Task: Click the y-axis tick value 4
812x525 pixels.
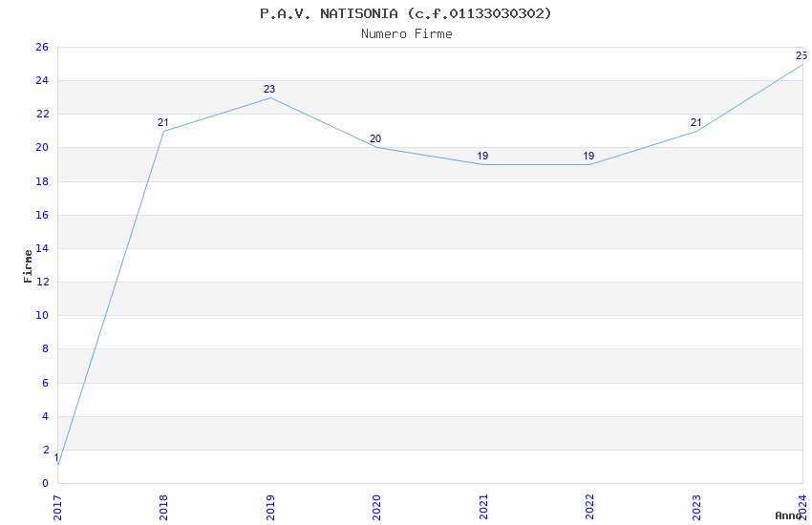Action: click(x=45, y=416)
